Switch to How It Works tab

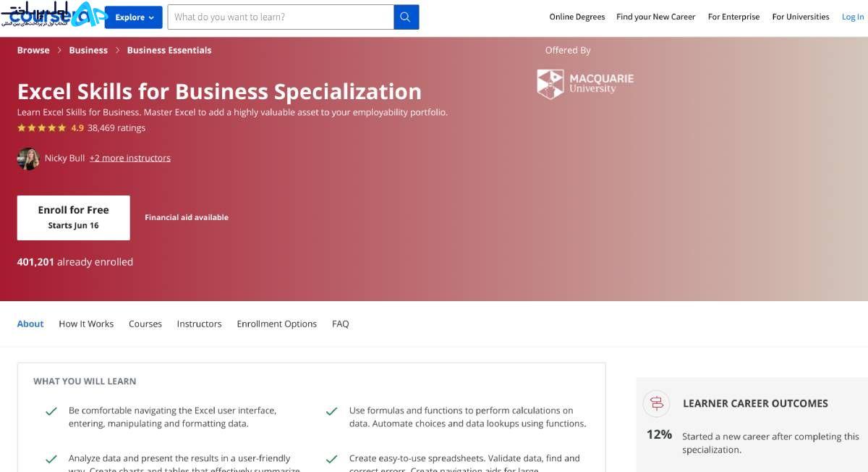coord(86,324)
